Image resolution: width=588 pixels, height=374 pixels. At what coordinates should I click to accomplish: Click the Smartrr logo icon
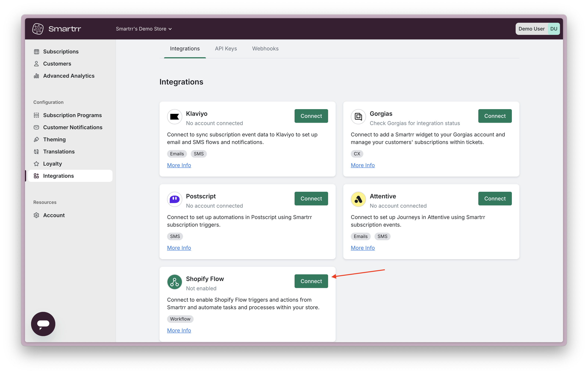coord(38,29)
